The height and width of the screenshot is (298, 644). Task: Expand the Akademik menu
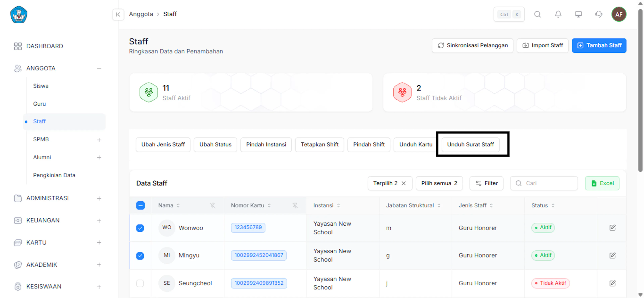99,265
